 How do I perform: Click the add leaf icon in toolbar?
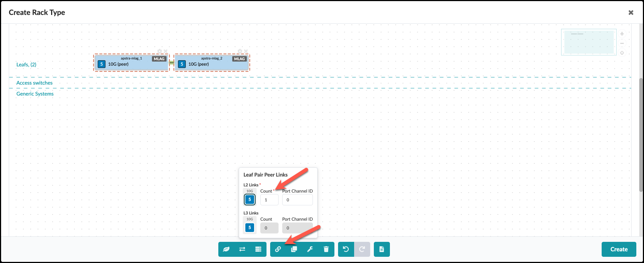226,250
